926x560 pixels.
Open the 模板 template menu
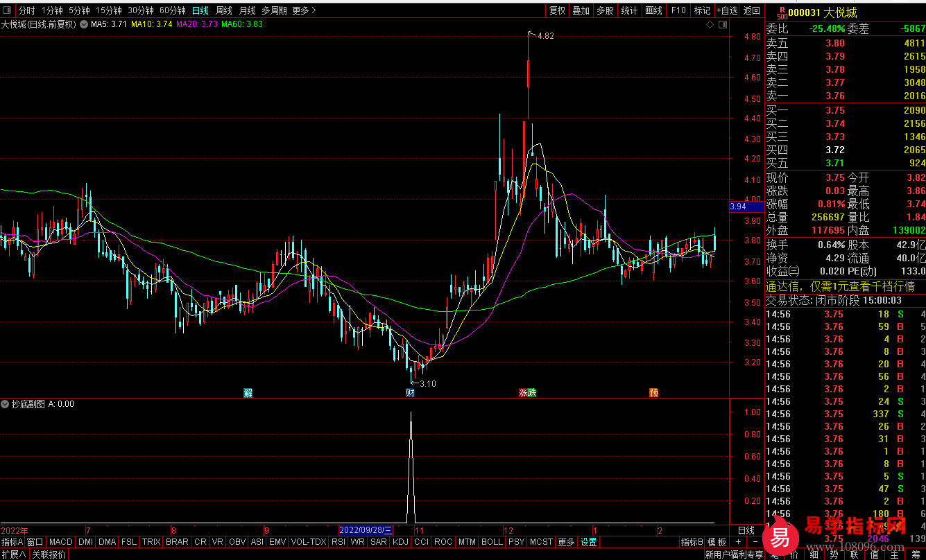coord(717,542)
